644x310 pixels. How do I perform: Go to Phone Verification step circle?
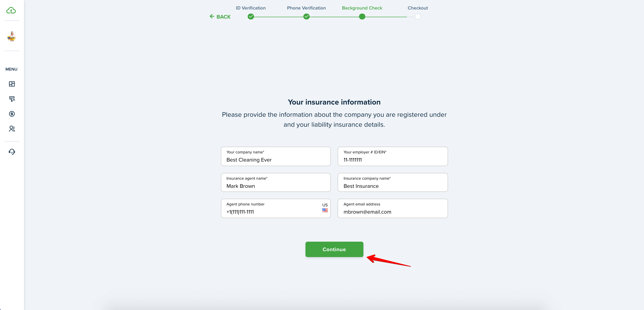click(x=306, y=17)
